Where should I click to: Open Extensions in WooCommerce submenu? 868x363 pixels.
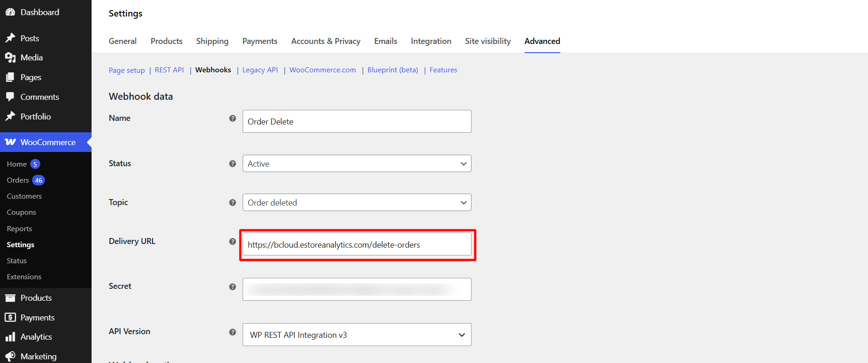click(x=24, y=277)
